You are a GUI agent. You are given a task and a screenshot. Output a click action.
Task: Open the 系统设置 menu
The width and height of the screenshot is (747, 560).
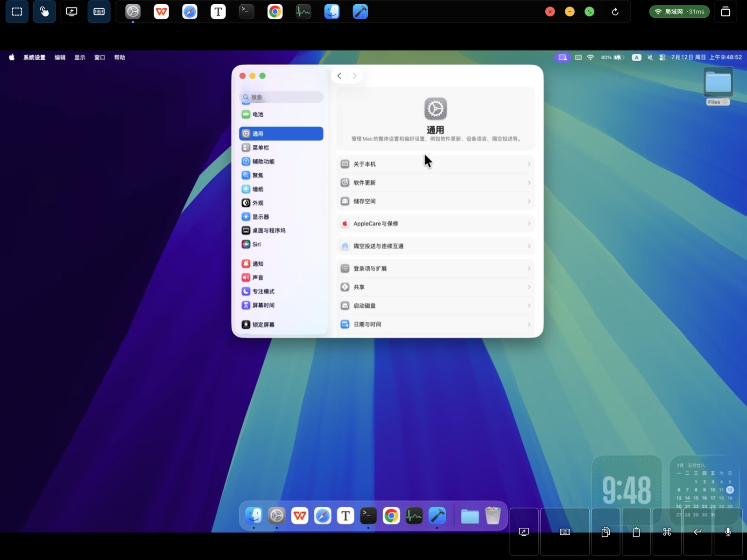click(x=35, y=57)
